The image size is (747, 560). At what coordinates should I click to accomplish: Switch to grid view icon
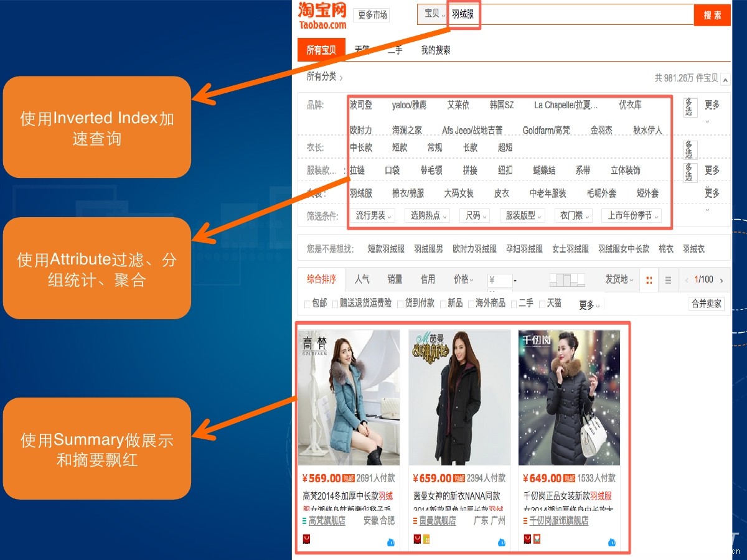click(x=649, y=280)
